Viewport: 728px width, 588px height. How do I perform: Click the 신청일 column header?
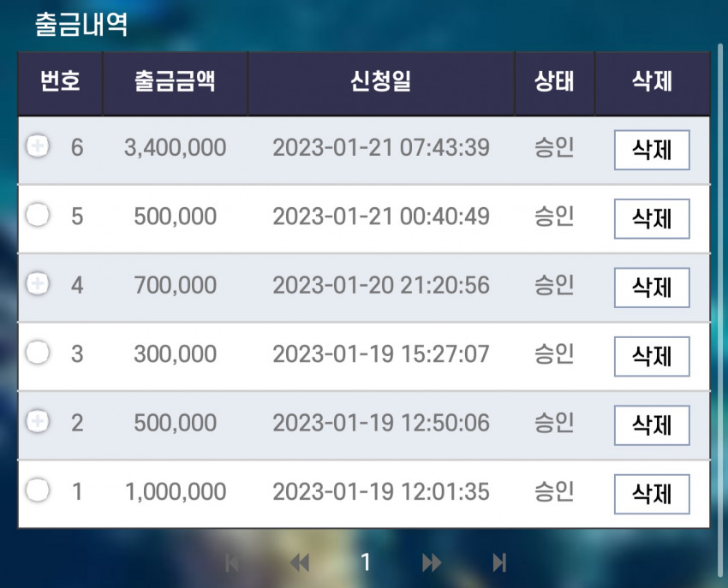(381, 83)
